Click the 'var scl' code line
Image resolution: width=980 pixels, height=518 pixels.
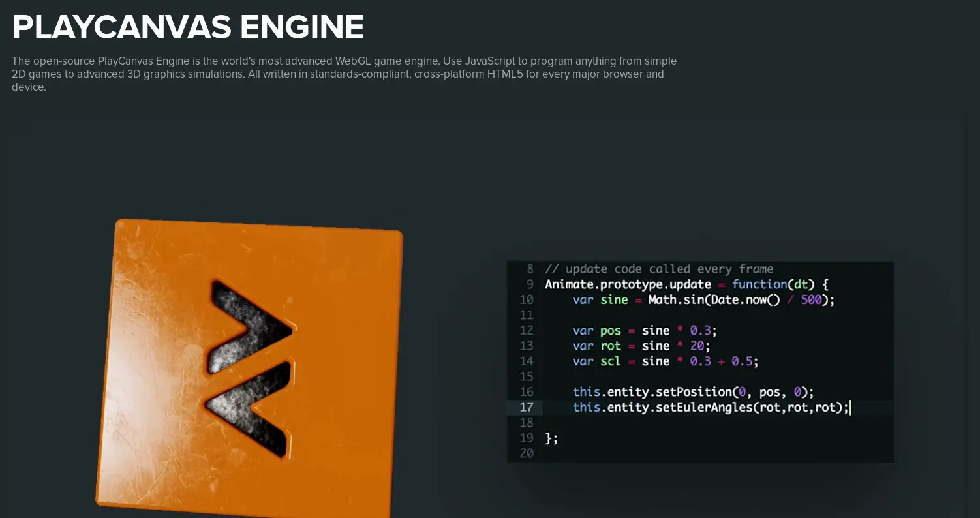[666, 361]
